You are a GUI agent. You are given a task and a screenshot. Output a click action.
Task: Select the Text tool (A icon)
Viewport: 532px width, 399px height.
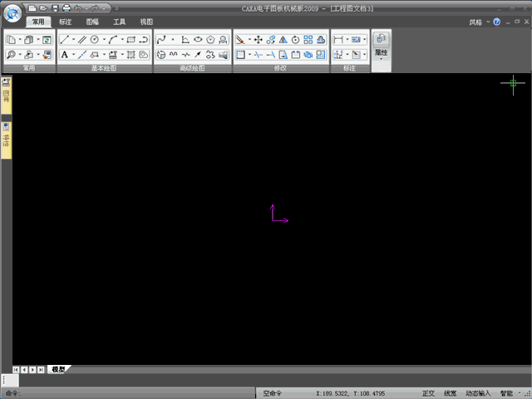[x=64, y=55]
